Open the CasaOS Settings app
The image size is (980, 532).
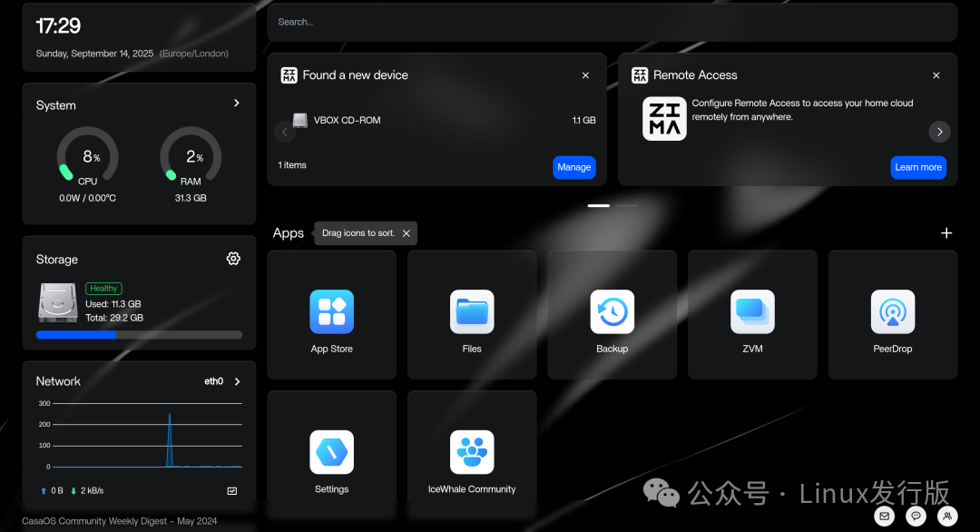(331, 454)
